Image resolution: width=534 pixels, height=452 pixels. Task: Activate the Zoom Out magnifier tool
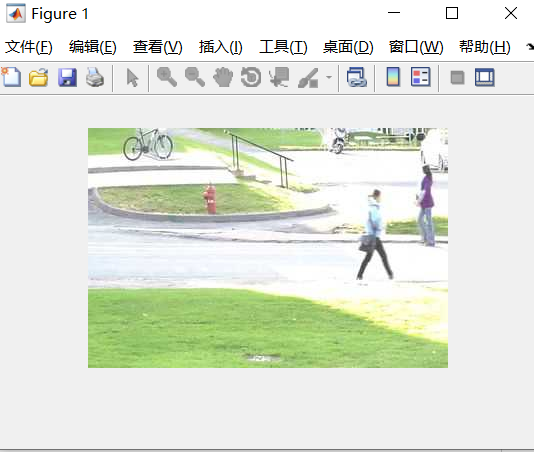195,77
